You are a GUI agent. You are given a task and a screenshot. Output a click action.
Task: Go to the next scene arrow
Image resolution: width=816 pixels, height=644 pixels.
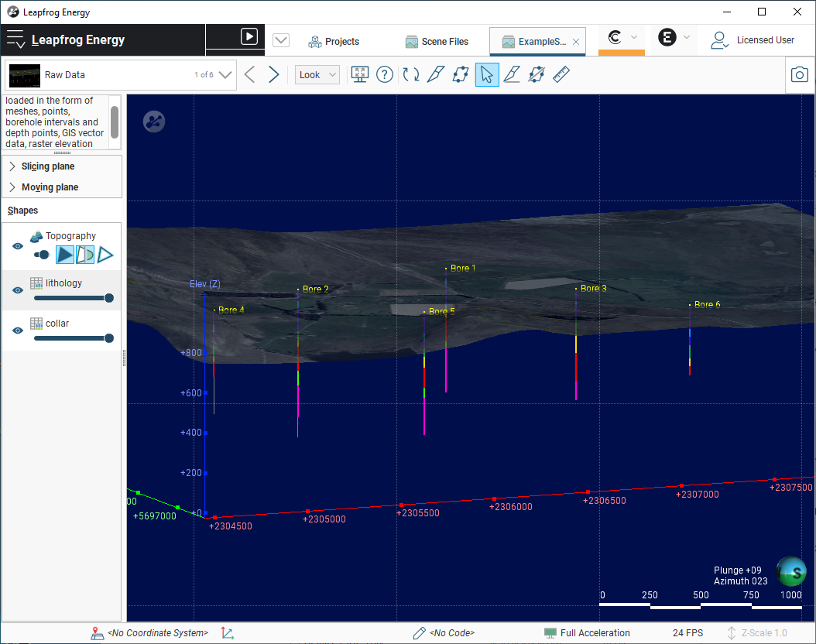pyautogui.click(x=274, y=74)
